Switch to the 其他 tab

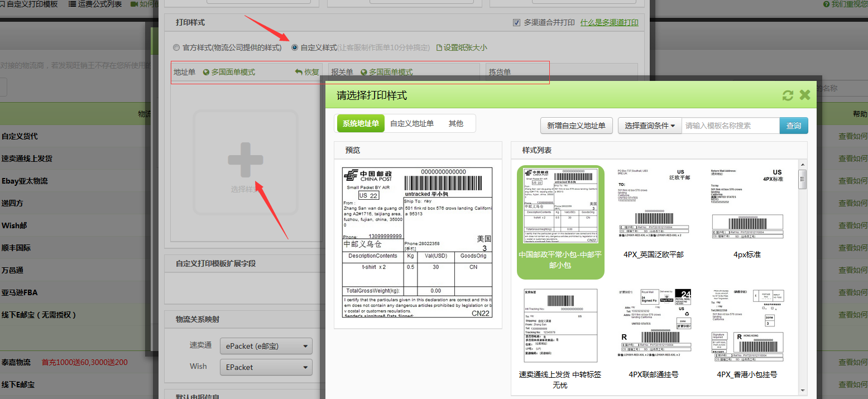(456, 123)
